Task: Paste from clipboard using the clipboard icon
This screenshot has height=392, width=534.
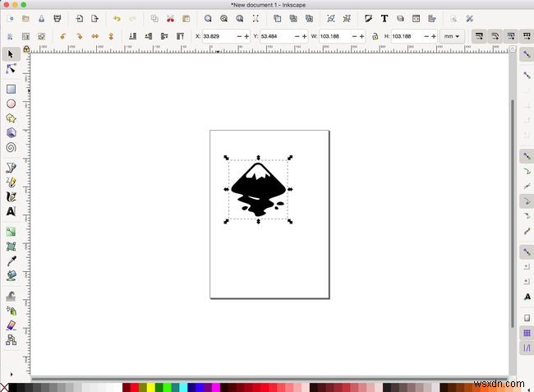Action: click(x=186, y=19)
